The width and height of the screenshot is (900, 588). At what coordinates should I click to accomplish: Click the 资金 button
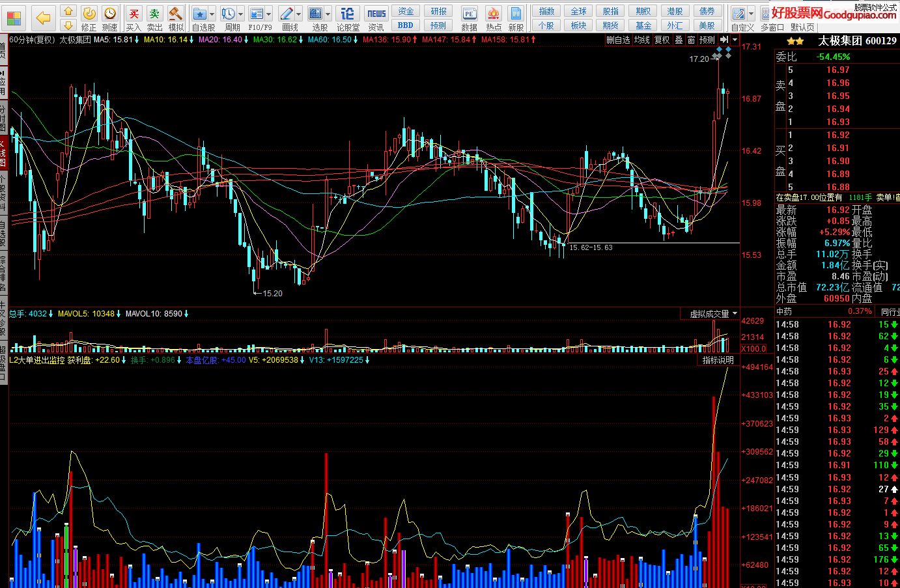pyautogui.click(x=406, y=11)
